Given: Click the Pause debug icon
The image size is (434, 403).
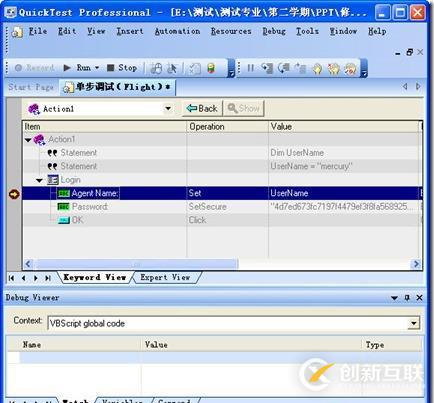Looking at the screenshot, I should (250, 68).
